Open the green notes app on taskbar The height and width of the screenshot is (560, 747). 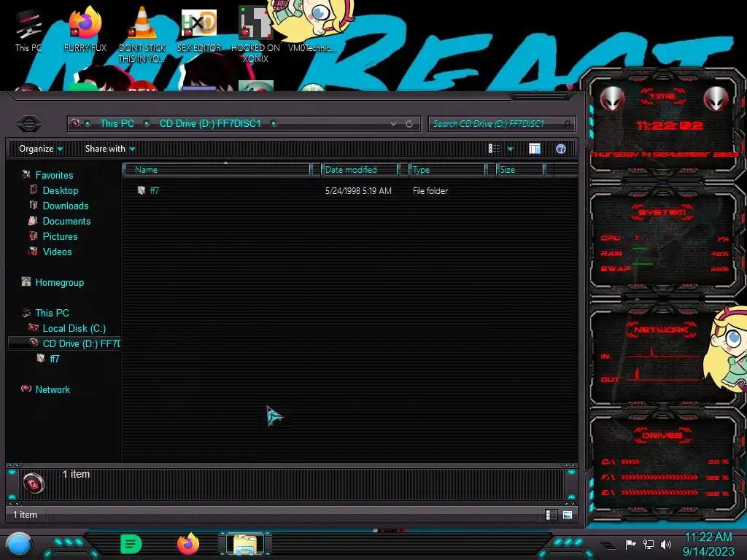(x=131, y=544)
